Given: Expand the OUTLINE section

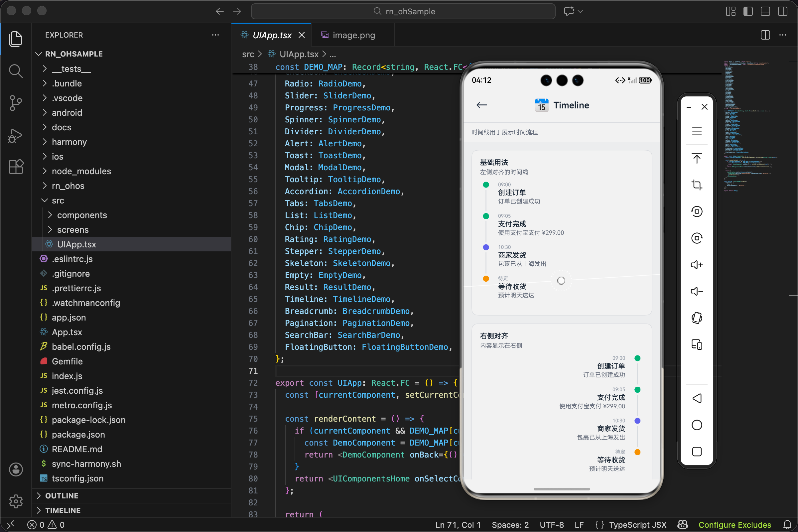Looking at the screenshot, I should click(x=62, y=496).
